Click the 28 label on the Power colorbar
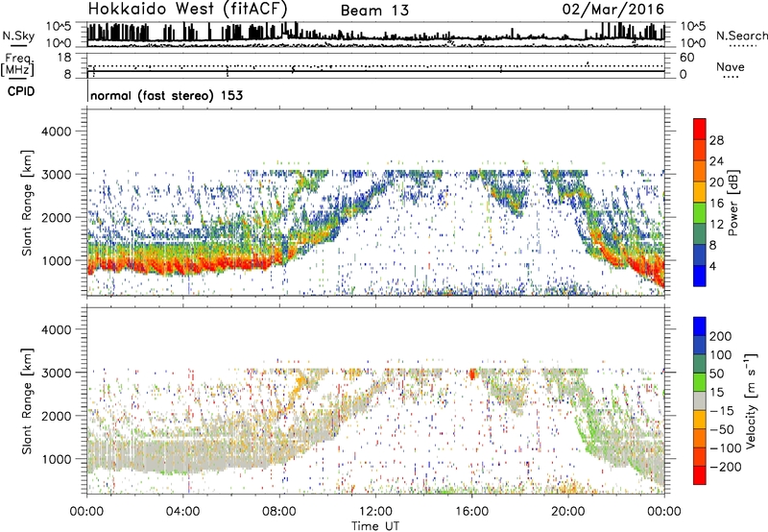This screenshot has width=768, height=532. coord(716,140)
